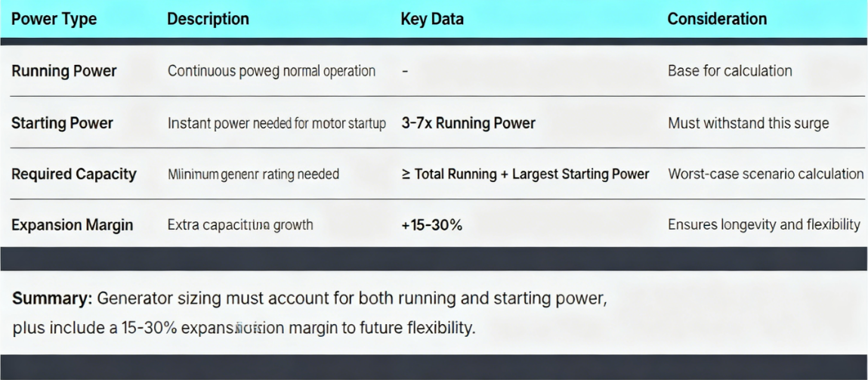This screenshot has height=380, width=868.
Task: Select the '+15-30%' key data value
Action: (431, 225)
